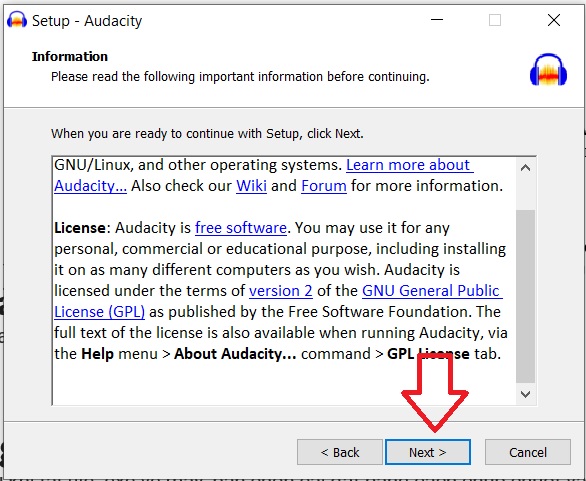Minimize the Audacity Setup window
586x481 pixels.
point(437,20)
